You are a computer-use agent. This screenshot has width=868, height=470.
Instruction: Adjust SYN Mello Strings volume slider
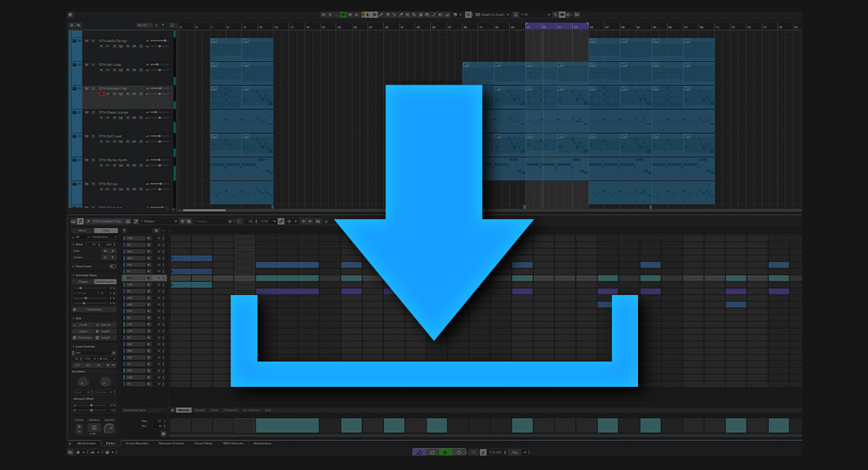(164, 40)
